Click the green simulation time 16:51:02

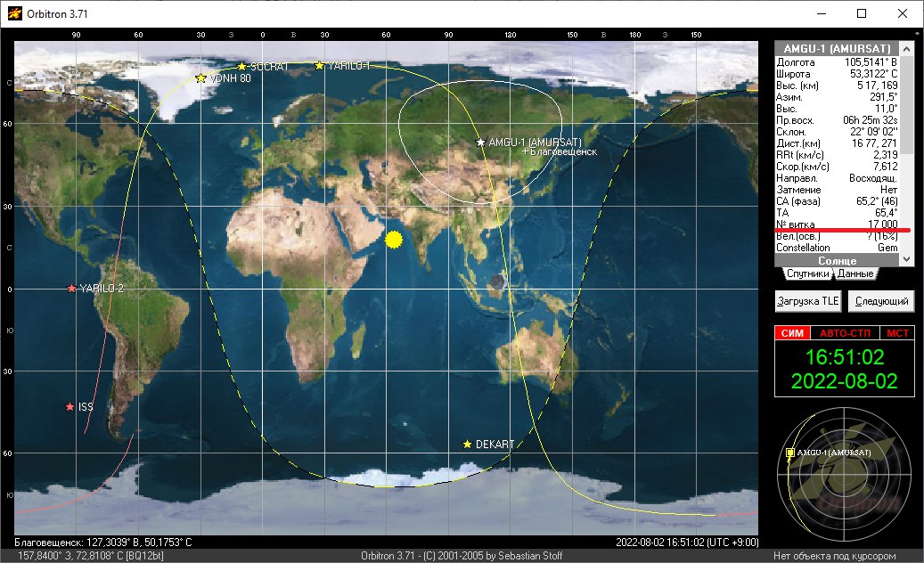click(x=844, y=358)
